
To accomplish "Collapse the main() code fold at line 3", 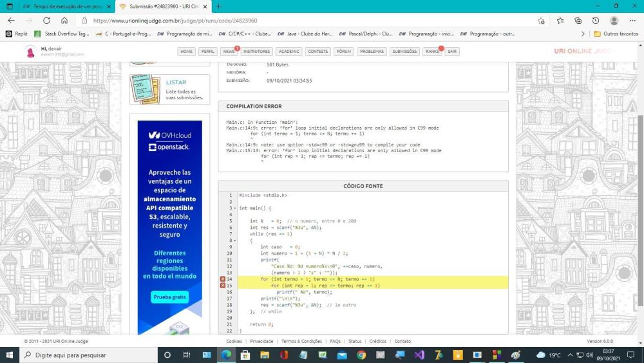I will coord(234,208).
